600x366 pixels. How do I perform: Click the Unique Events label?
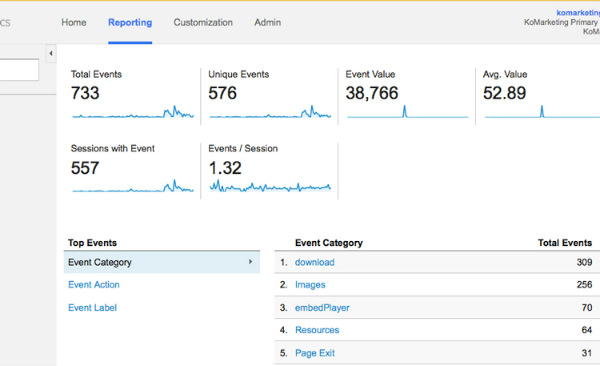[238, 74]
